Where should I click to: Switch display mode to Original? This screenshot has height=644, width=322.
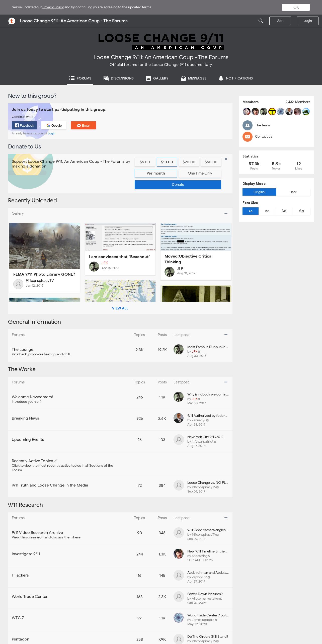click(259, 192)
